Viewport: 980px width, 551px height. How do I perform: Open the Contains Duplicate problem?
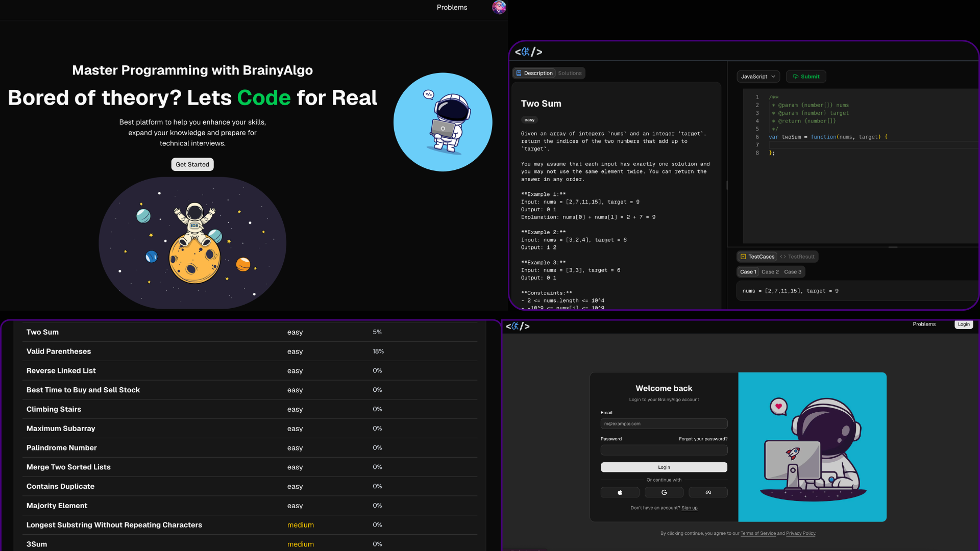coord(60,486)
